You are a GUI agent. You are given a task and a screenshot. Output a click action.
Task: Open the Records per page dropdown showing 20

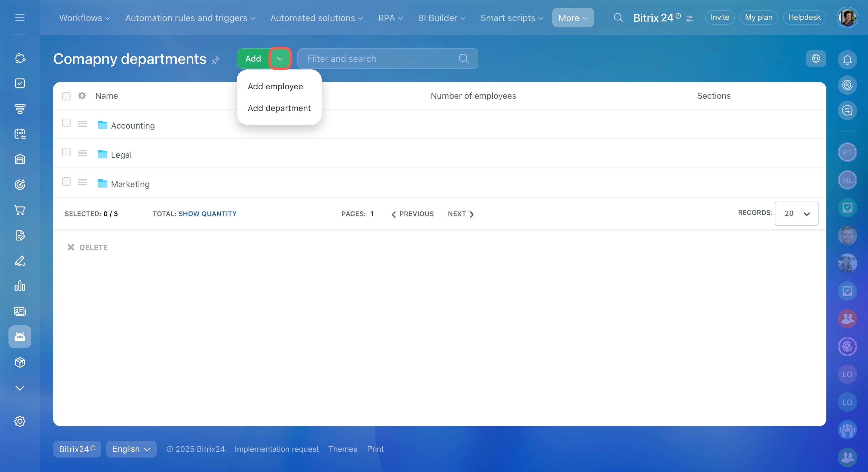[796, 213]
